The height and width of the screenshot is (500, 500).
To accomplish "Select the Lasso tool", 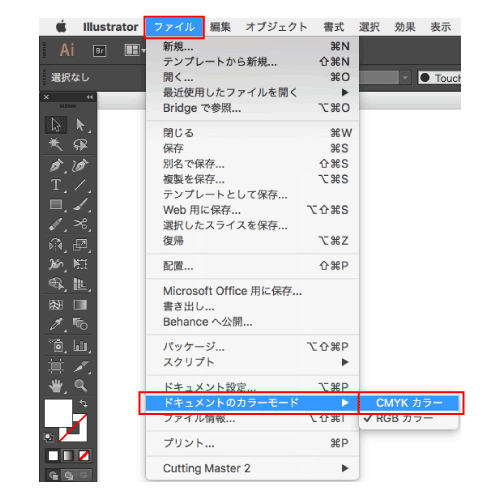I will pos(80,145).
